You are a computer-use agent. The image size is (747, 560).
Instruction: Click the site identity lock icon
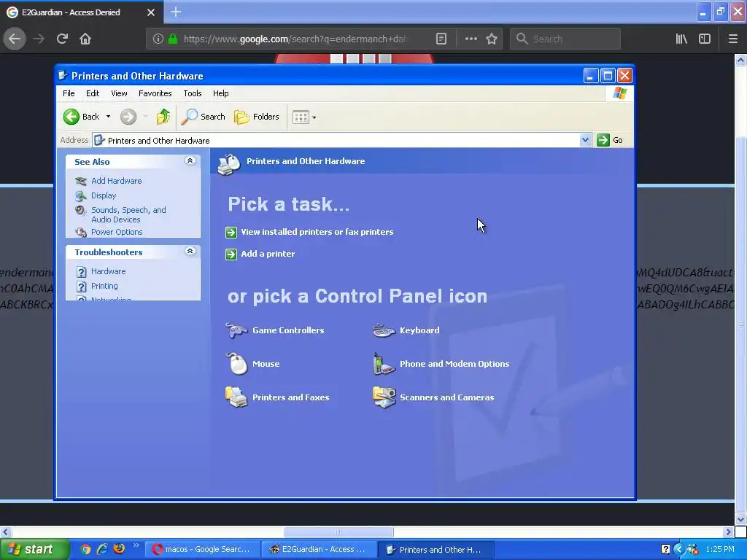point(173,39)
